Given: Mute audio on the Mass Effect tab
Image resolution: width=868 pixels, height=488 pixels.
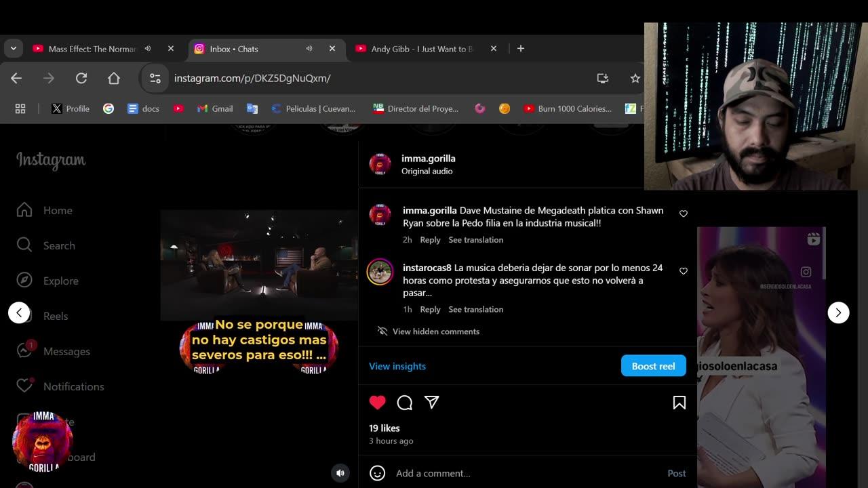Looking at the screenshot, I should tap(148, 49).
